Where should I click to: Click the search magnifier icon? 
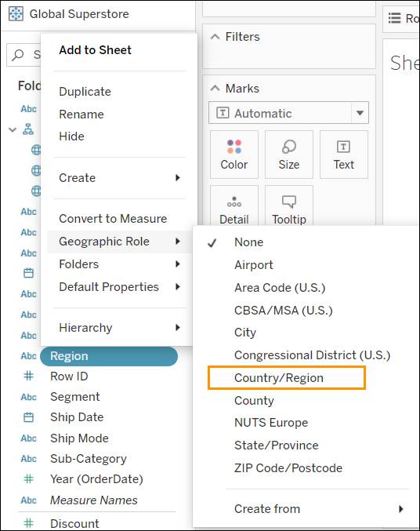point(17,55)
